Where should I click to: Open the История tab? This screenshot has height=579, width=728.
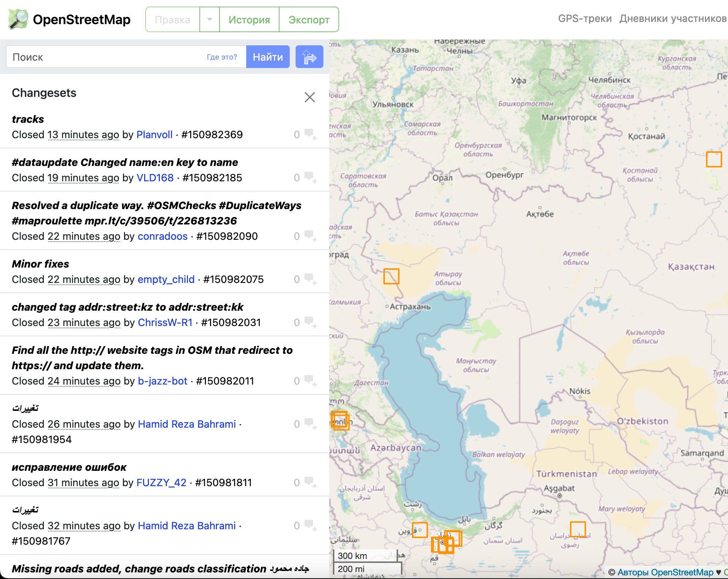click(x=249, y=19)
